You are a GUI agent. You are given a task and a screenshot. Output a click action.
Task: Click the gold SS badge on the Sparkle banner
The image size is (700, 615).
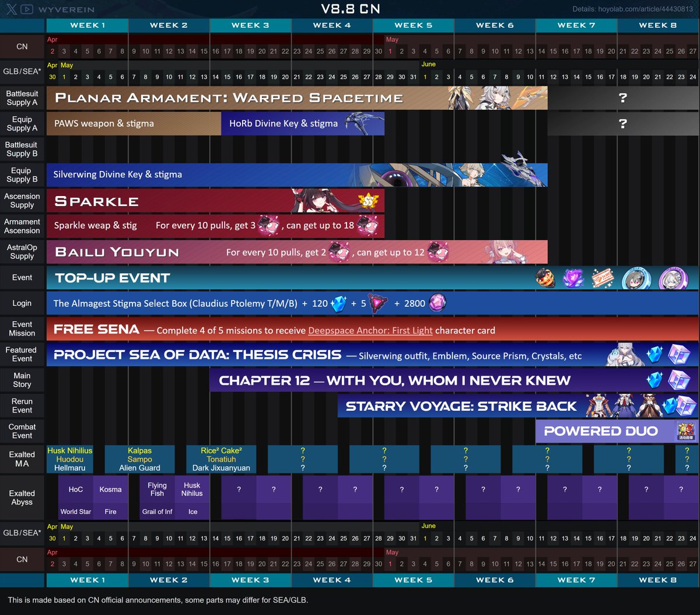(369, 201)
